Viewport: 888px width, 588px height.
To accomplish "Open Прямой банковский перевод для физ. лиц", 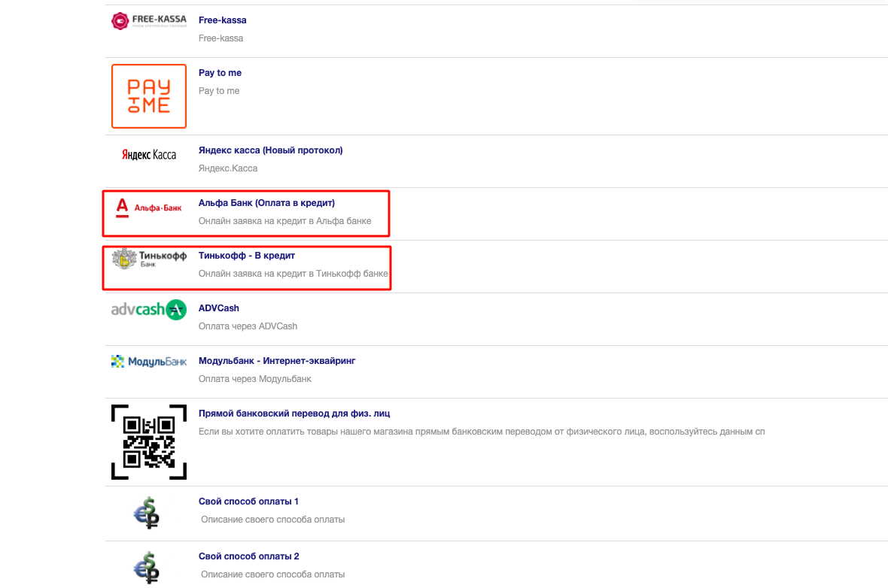I will [294, 414].
